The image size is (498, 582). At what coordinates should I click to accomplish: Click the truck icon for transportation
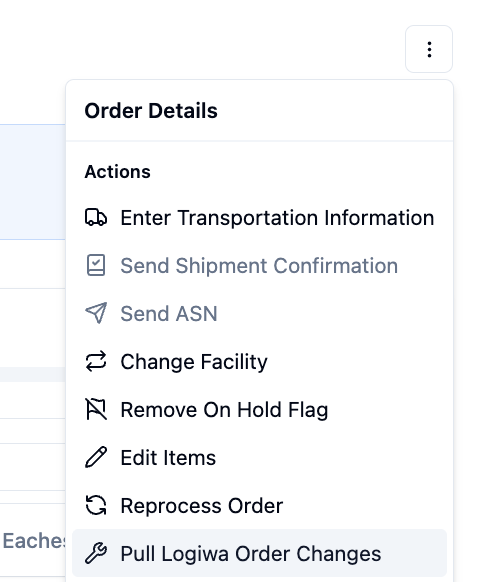pos(96,218)
